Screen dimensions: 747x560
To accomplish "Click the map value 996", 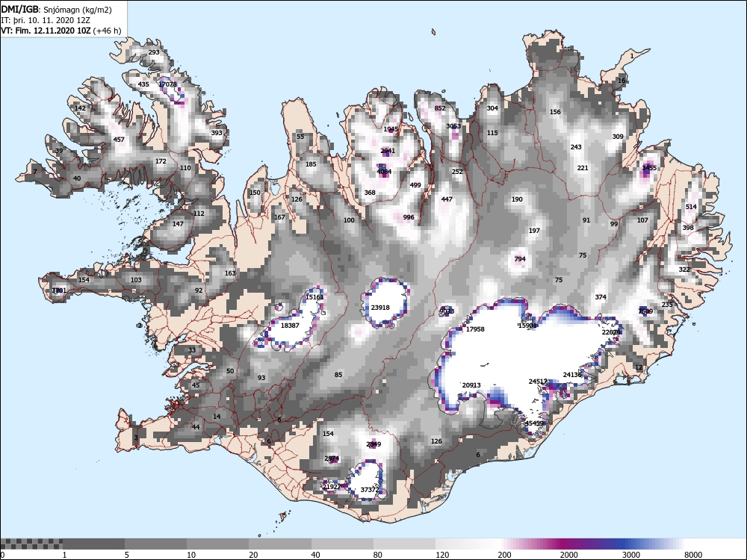I will coord(409,217).
